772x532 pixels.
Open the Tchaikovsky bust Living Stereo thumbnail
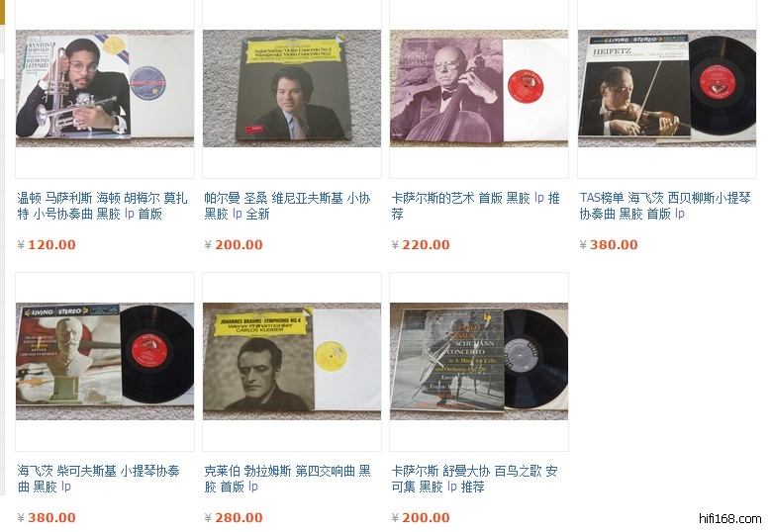tap(105, 361)
